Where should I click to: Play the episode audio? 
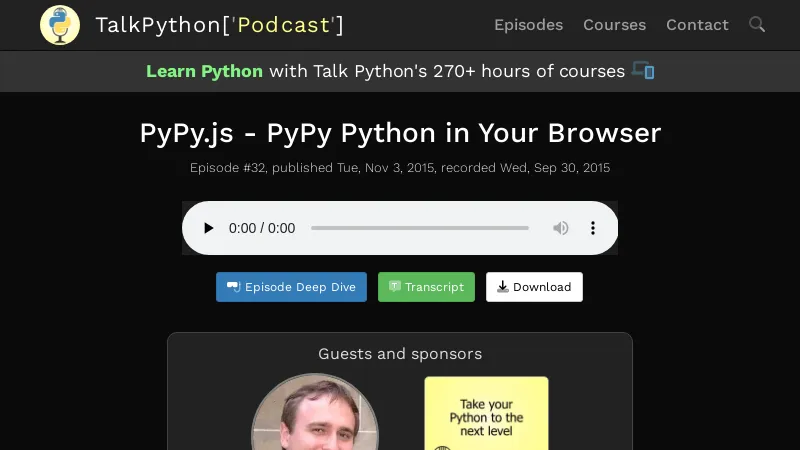(x=208, y=228)
